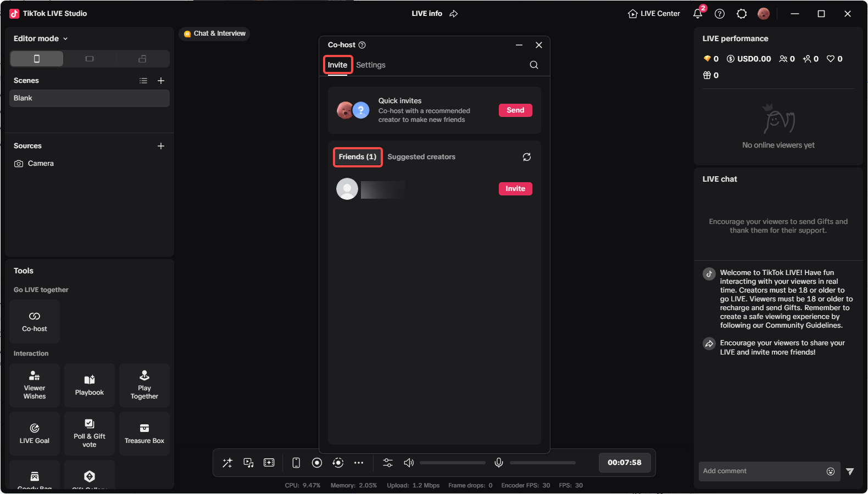This screenshot has height=494, width=868.
Task: Open notifications bell icon
Action: click(x=698, y=14)
